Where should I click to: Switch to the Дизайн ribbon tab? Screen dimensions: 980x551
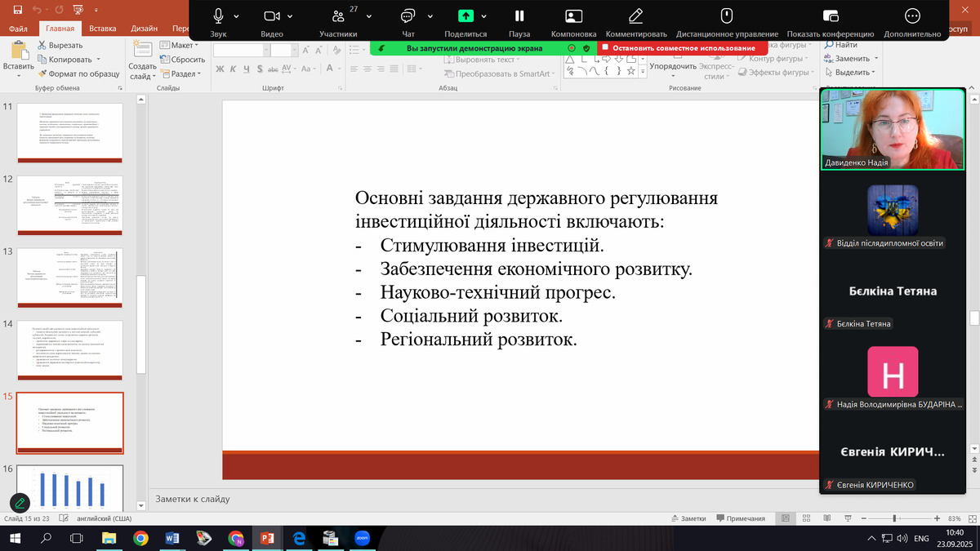[x=145, y=29]
